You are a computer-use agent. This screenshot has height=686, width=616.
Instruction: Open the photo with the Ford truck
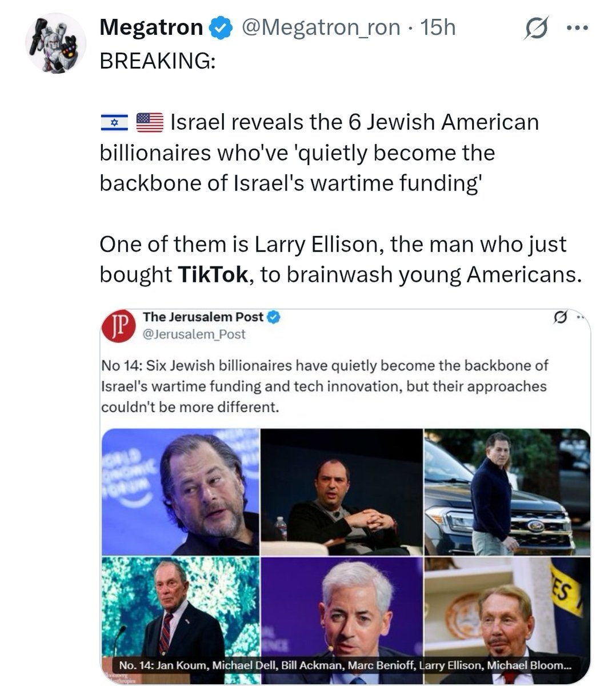[x=506, y=492]
